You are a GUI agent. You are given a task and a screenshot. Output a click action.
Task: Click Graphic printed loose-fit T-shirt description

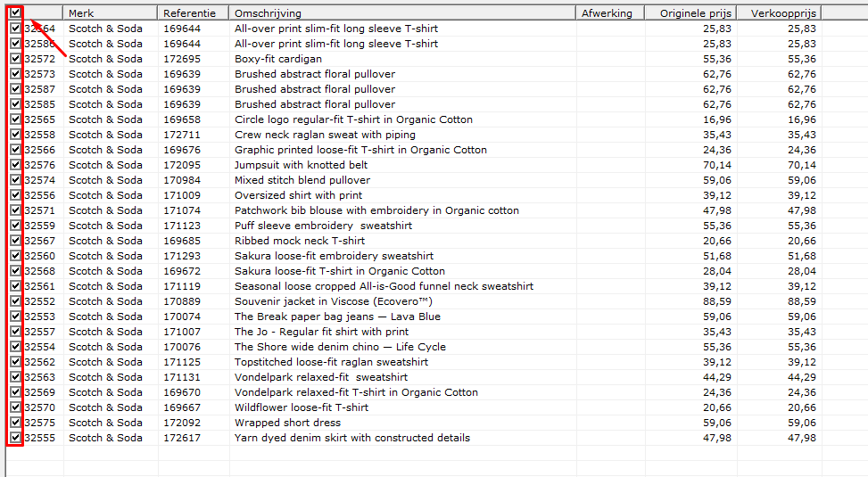[360, 150]
